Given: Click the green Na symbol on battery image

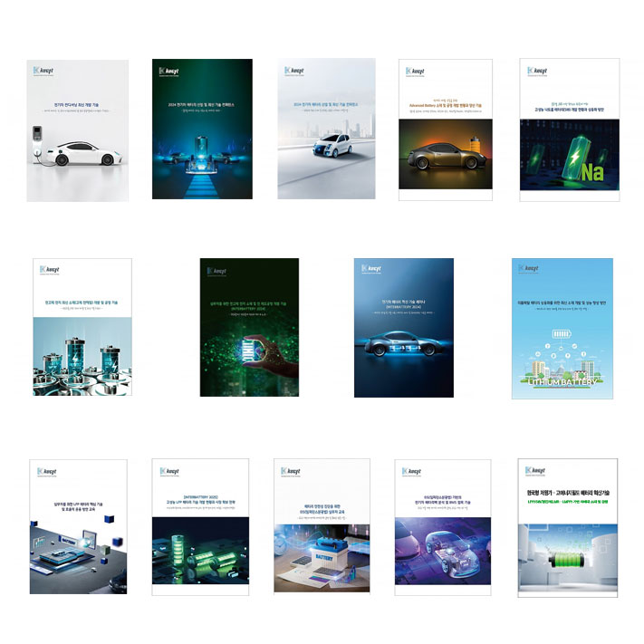Looking at the screenshot, I should (x=593, y=172).
